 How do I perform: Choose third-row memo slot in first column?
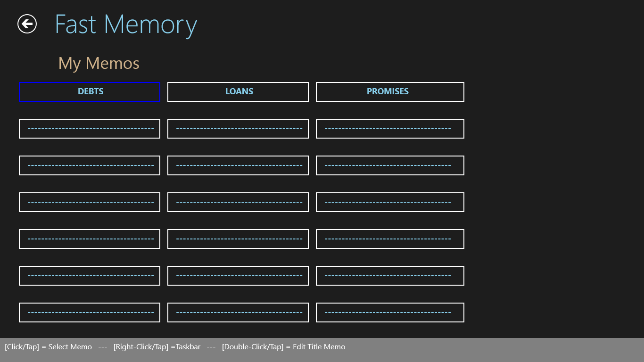[x=90, y=165]
